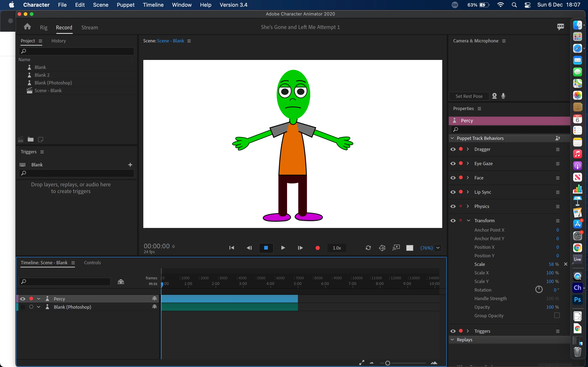Click the Set Rest Pose button
588x367 pixels.
(469, 96)
